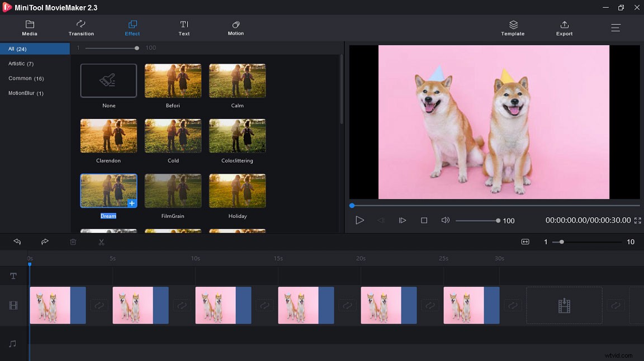This screenshot has width=644, height=361.
Task: Open the hamburger menu at top right
Action: click(615, 27)
